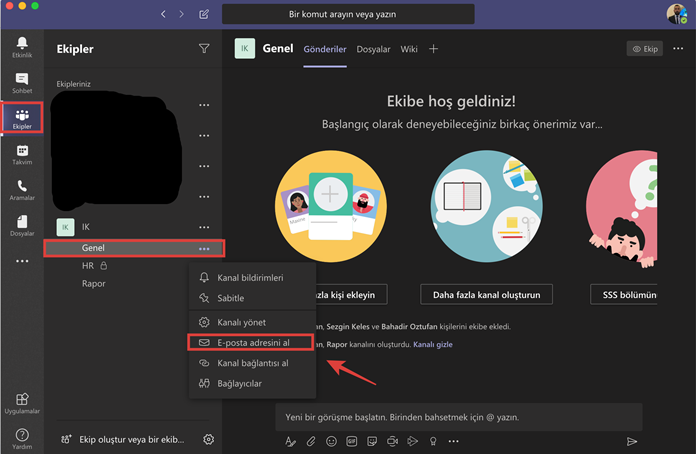Insert a sticker in the message

[x=372, y=441]
